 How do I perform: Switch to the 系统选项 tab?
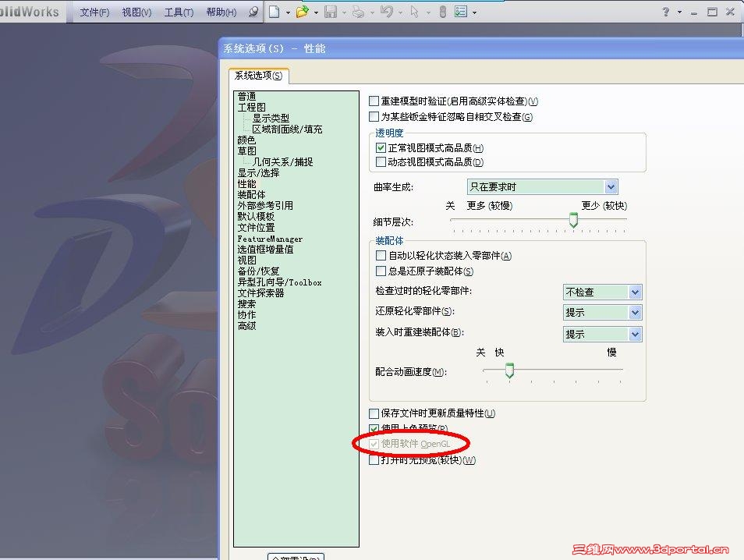257,76
